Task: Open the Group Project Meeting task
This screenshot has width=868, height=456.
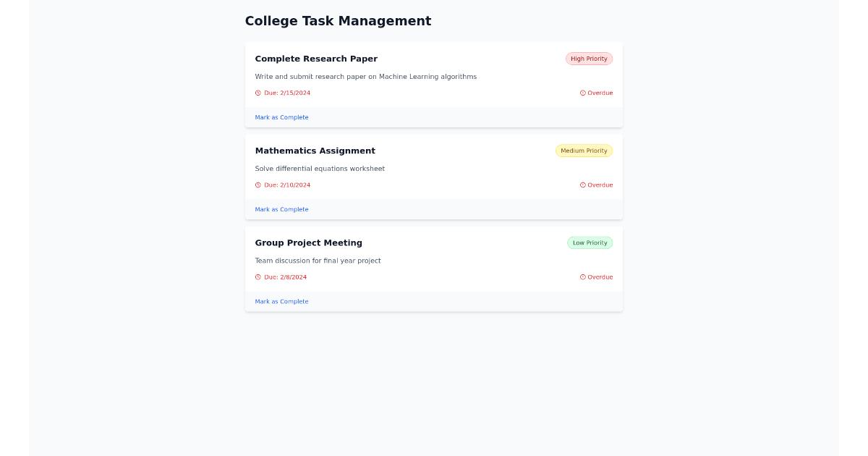Action: 309,242
